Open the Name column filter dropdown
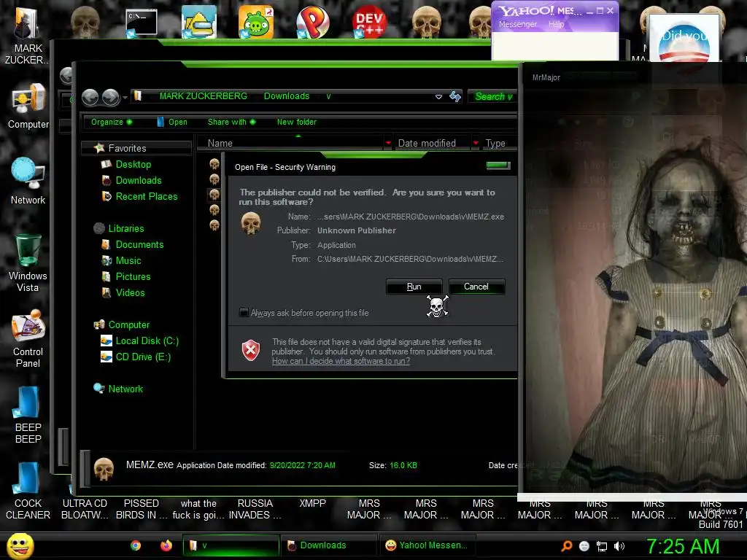Image resolution: width=747 pixels, height=560 pixels. tap(388, 143)
